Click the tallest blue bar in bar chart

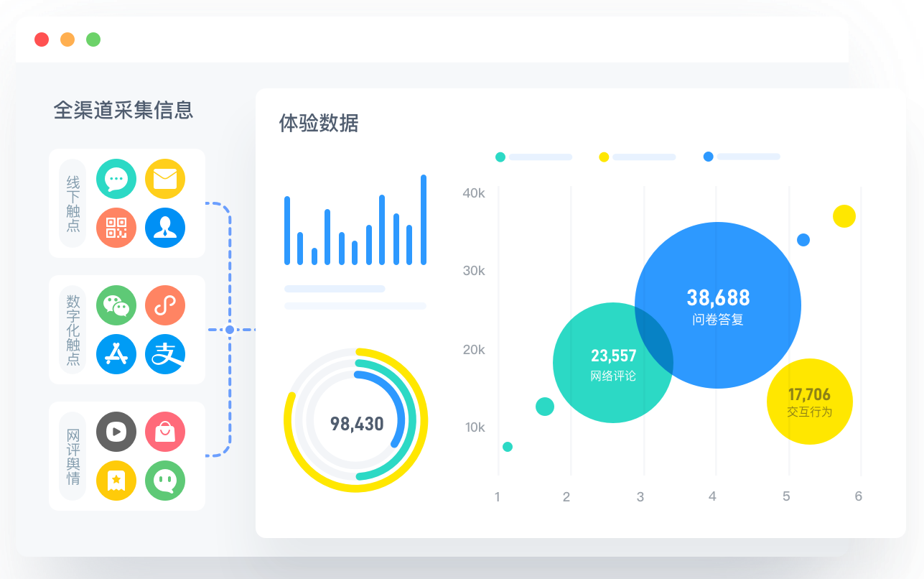[424, 220]
